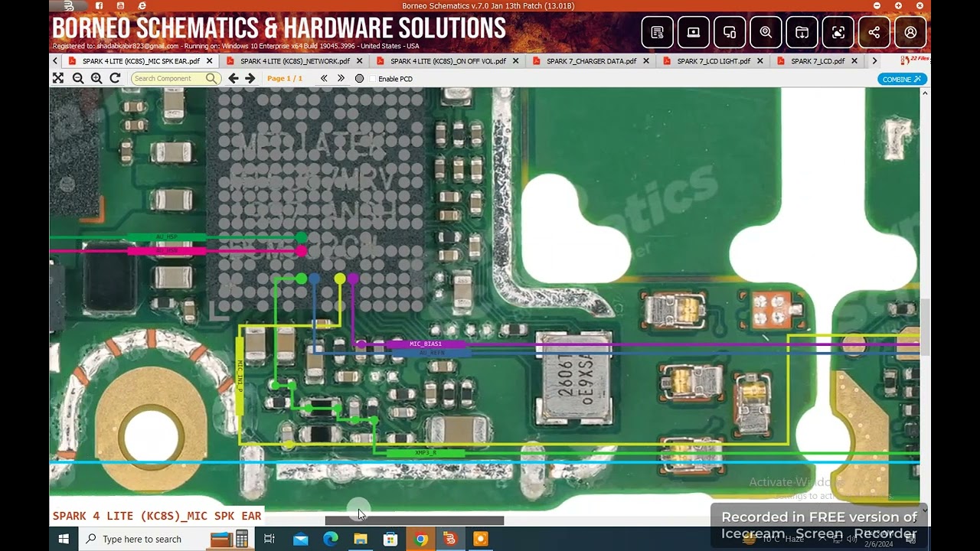
Task: Switch to SPARK 4 LITE (KC8S)_MIC SPK EAR.pdf tab
Action: point(141,61)
